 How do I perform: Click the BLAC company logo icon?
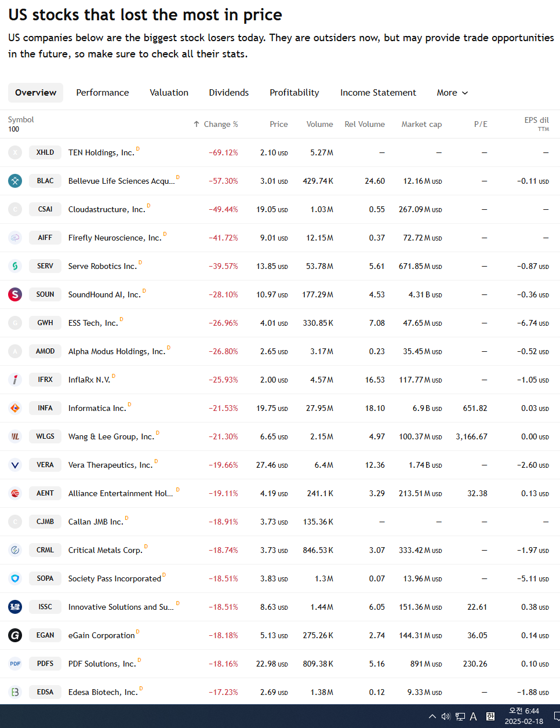15,181
